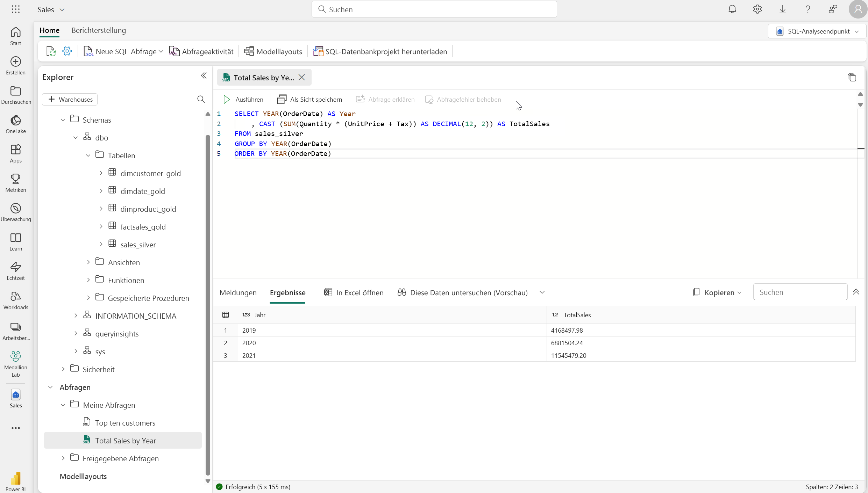Select the Meldungen tab

pyautogui.click(x=238, y=292)
